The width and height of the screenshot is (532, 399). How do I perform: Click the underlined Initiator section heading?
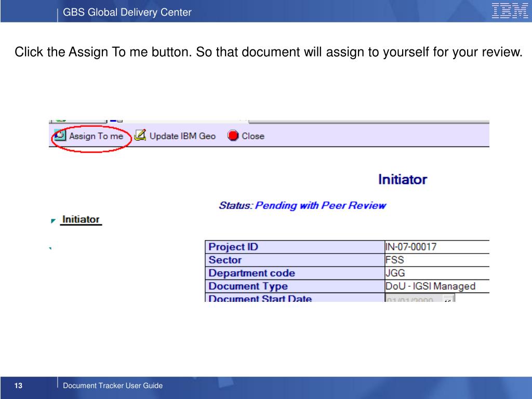click(81, 220)
